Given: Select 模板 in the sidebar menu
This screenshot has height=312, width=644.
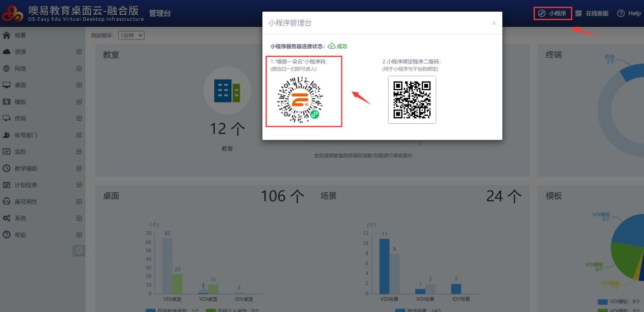Looking at the screenshot, I should coord(20,101).
